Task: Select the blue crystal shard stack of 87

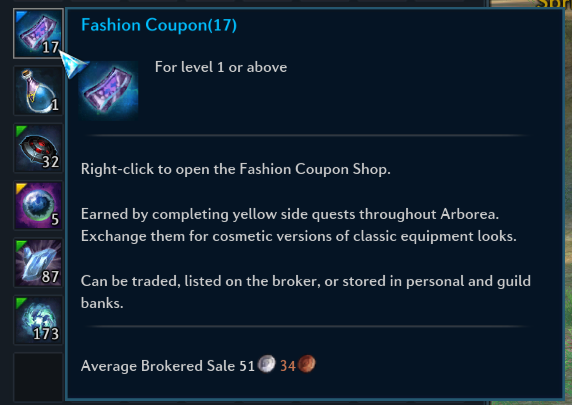Action: [x=38, y=263]
